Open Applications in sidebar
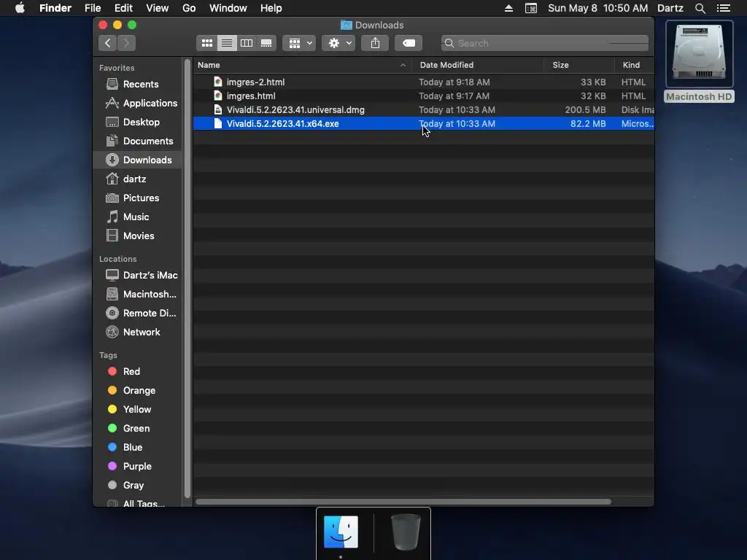Viewport: 747px width, 560px height. pos(138,104)
